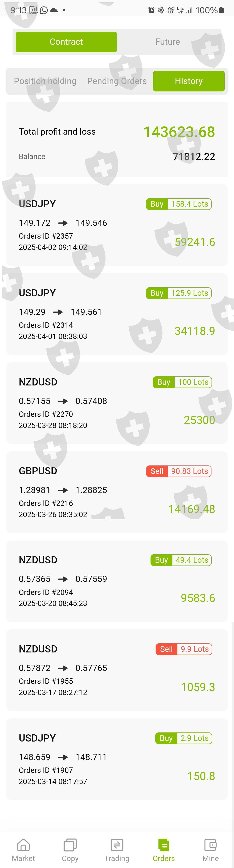Tap the WhatsApp status bar icon
234x868 pixels.
click(44, 10)
